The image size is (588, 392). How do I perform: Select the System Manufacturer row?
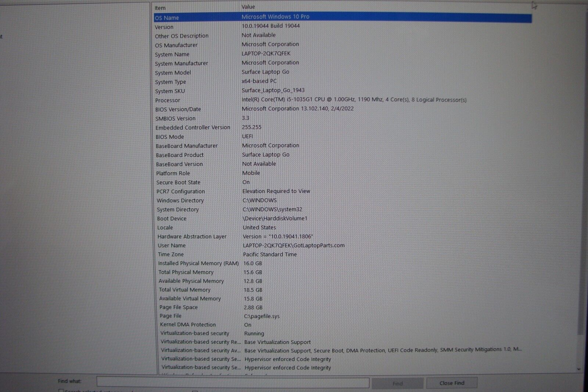(x=343, y=63)
